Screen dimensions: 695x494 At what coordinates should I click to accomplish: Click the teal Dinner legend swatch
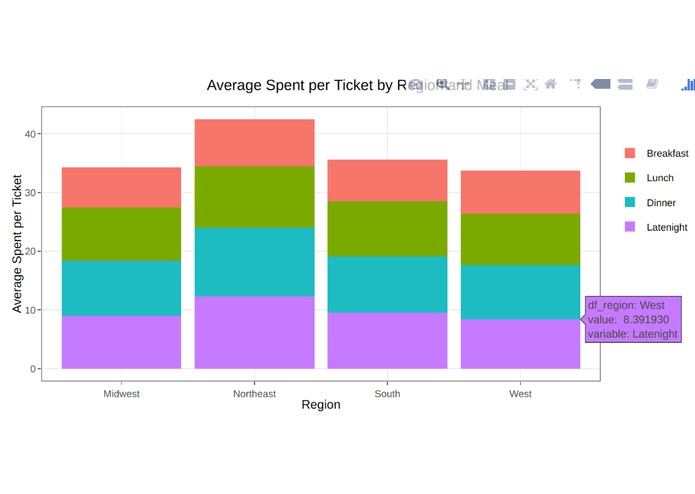(x=630, y=202)
